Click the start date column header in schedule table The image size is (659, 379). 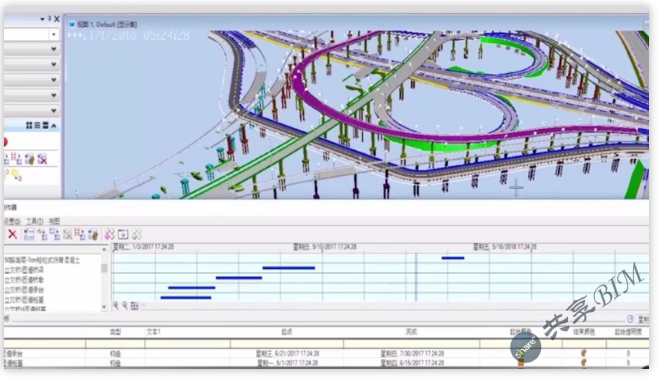(x=287, y=332)
